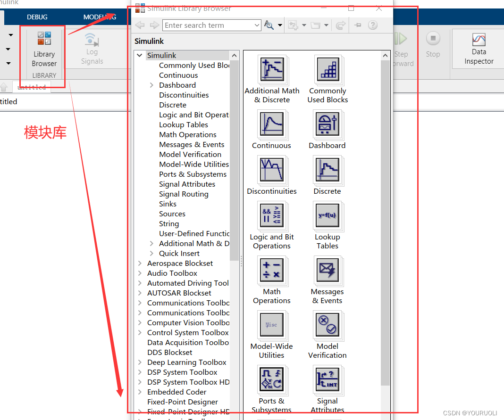Select Signal Routing in the library tree
Screen dimensions: 504x420
(184, 194)
